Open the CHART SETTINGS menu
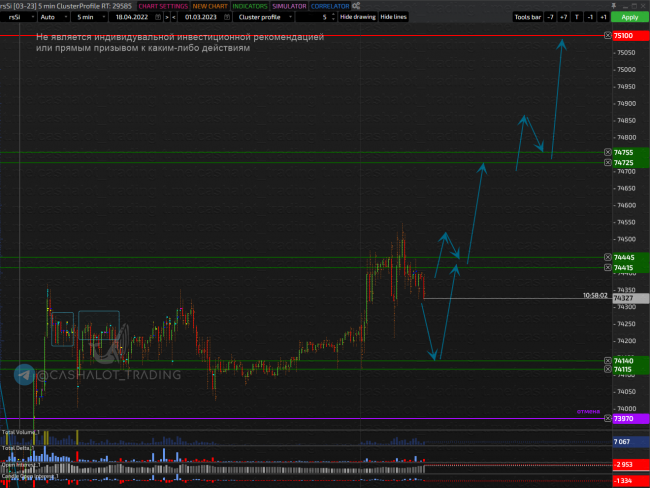The width and height of the screenshot is (650, 488). [x=163, y=6]
